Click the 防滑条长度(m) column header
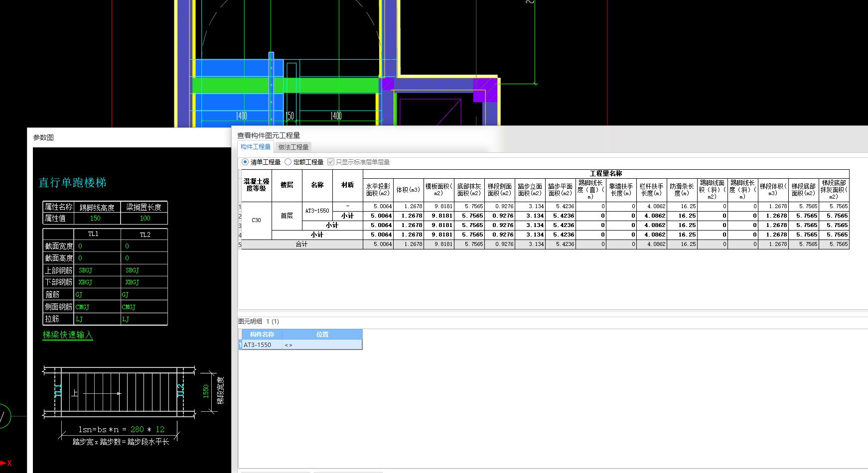868x473 pixels. pyautogui.click(x=682, y=190)
